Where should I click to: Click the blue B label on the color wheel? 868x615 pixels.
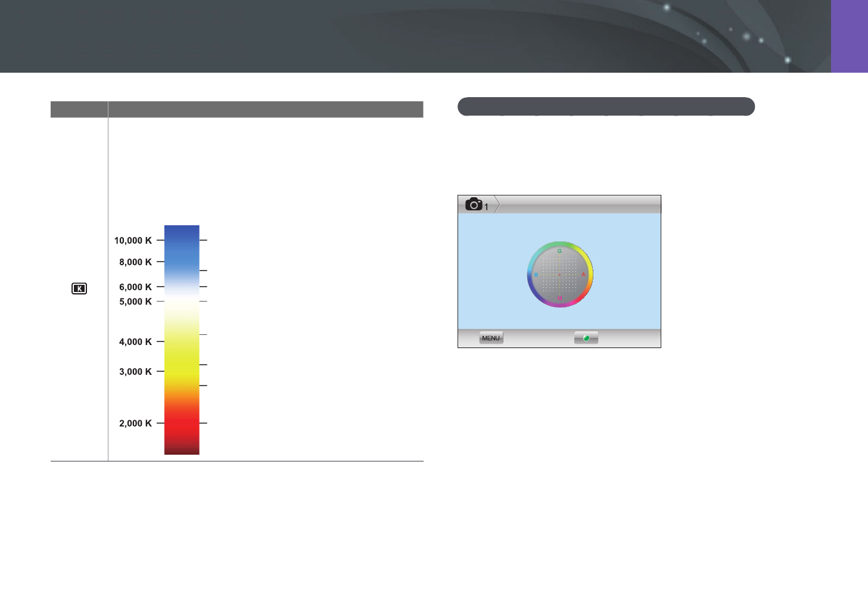[x=536, y=275]
